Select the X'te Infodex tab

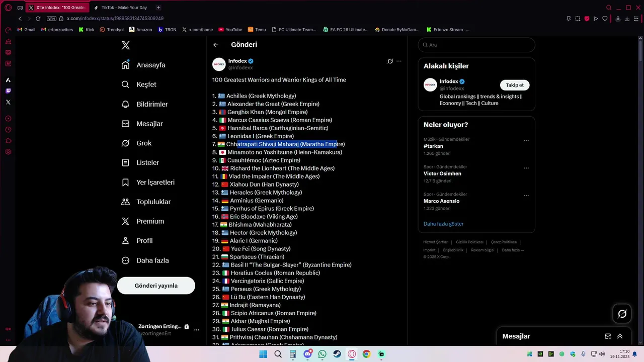(x=57, y=8)
